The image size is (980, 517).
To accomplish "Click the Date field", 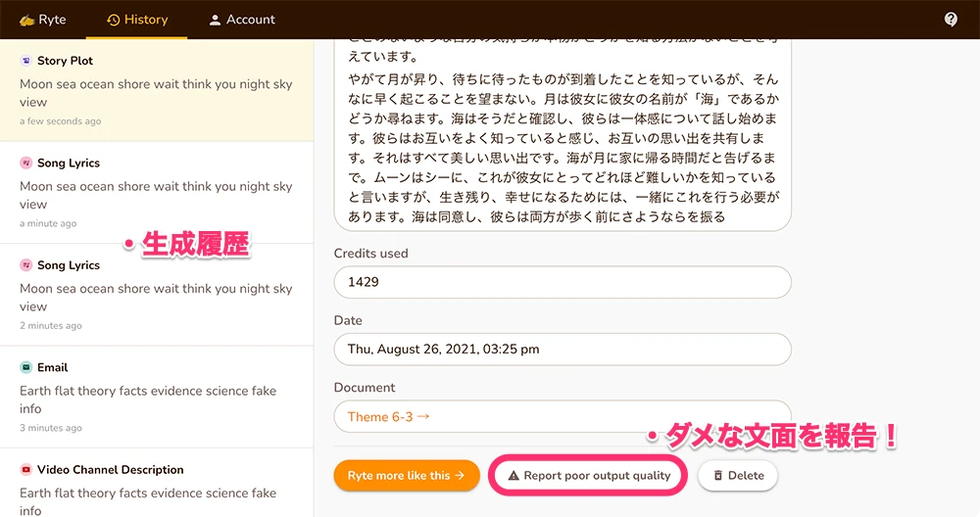I will tap(562, 350).
